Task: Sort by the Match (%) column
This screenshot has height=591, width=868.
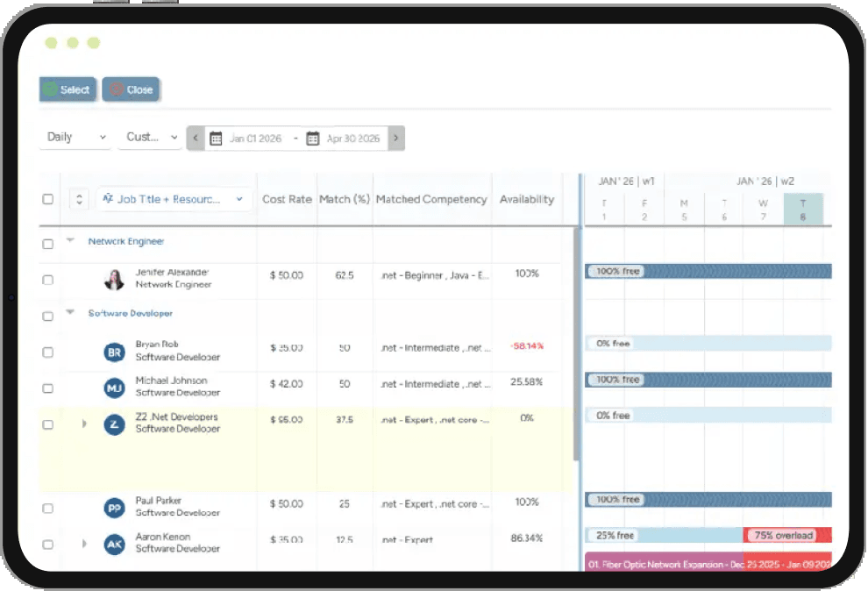Action: [345, 199]
